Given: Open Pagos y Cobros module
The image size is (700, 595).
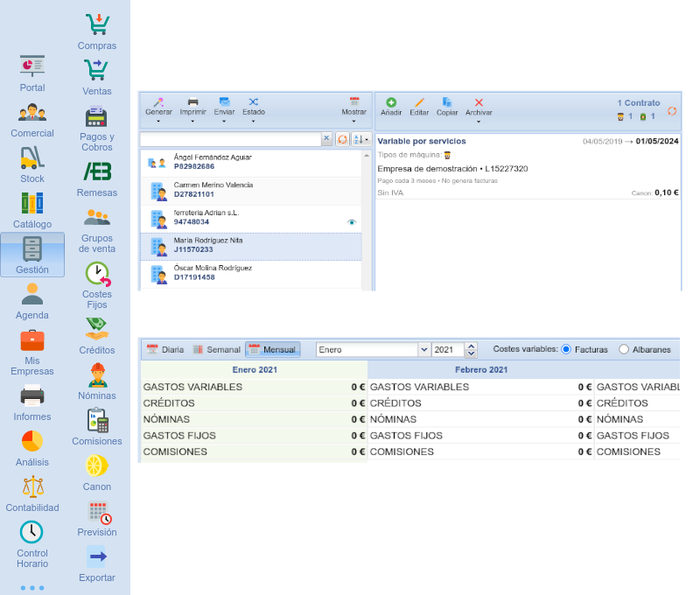Looking at the screenshot, I should coord(97,116).
